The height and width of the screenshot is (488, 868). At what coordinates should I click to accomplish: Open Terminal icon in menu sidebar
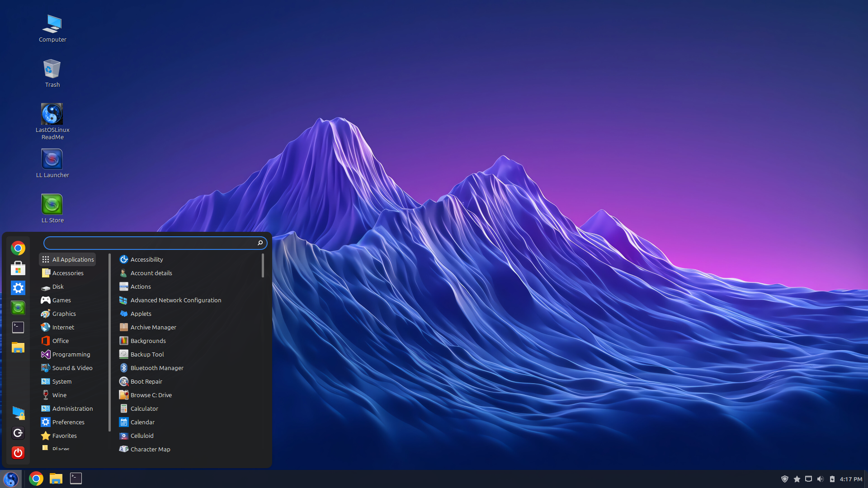click(18, 328)
